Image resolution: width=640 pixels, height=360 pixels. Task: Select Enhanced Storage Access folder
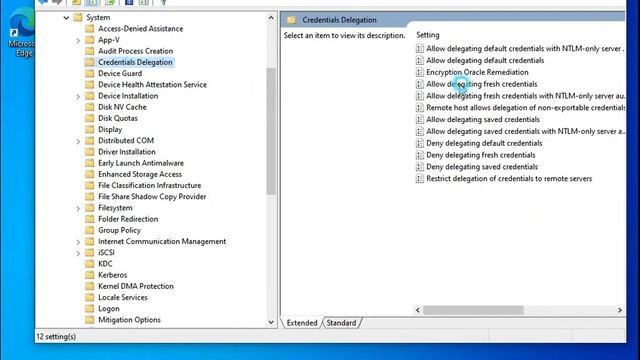pyautogui.click(x=140, y=174)
